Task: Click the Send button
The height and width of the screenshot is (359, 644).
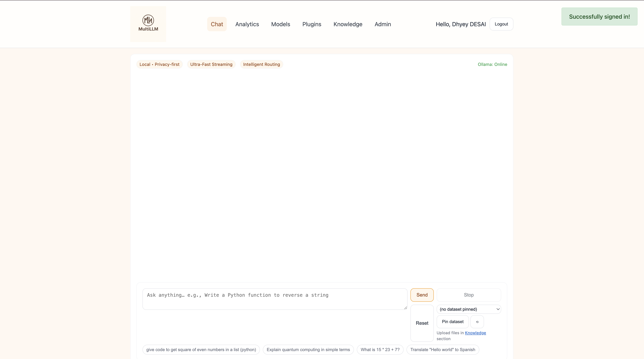Action: pos(422,295)
